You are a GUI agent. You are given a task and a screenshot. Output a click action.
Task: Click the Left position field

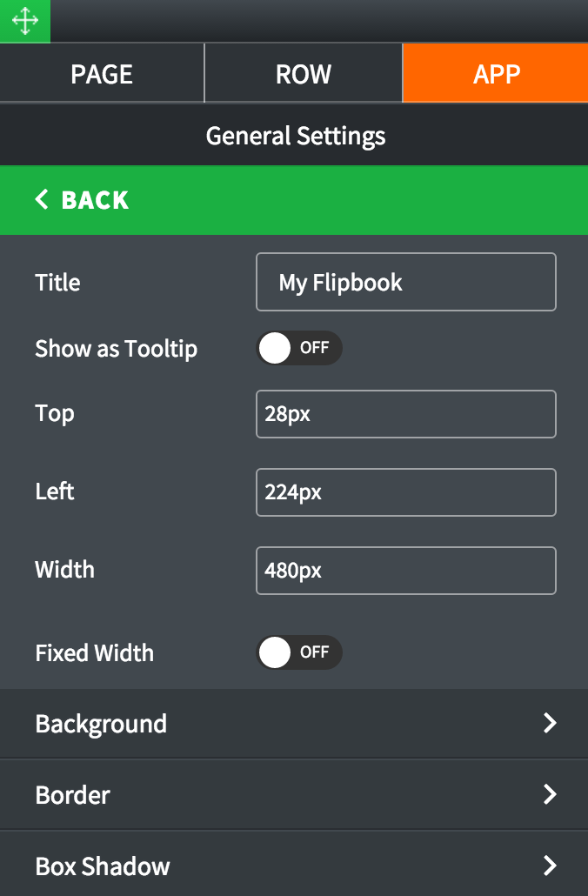(405, 492)
